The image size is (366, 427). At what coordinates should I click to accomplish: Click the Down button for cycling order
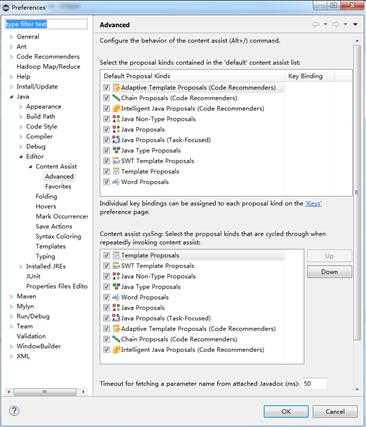329,272
